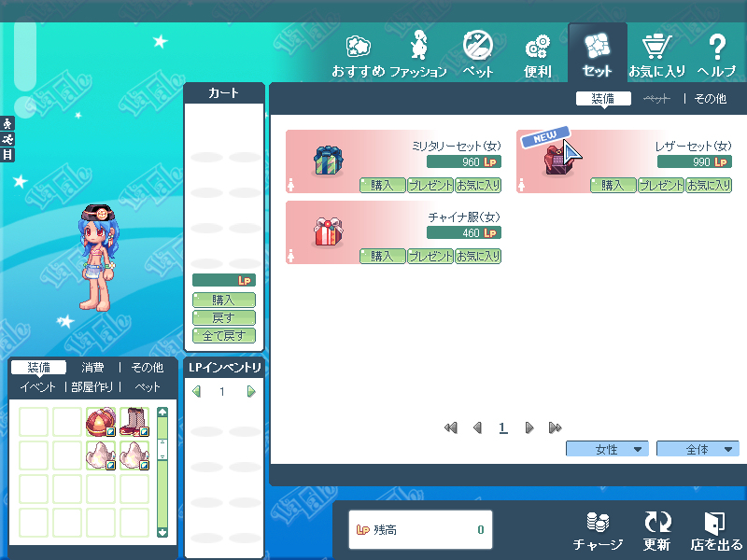Click the チャージ coin stack icon
The image size is (747, 560).
pos(598,531)
